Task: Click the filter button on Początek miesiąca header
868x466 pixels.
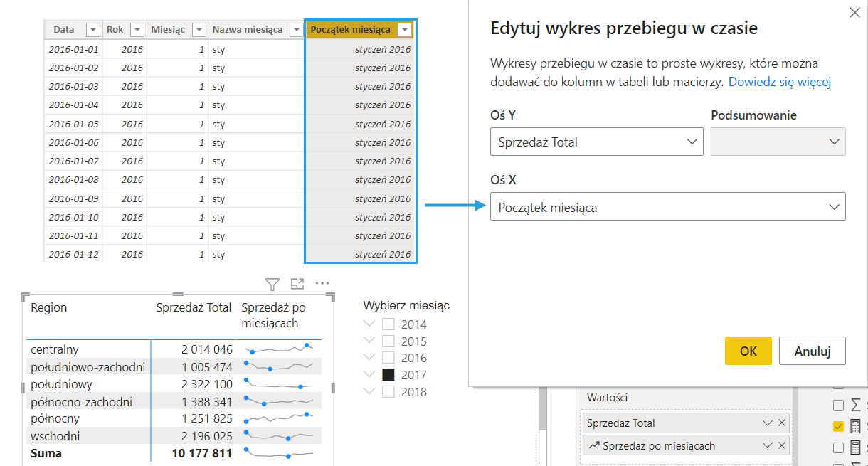Action: [405, 30]
